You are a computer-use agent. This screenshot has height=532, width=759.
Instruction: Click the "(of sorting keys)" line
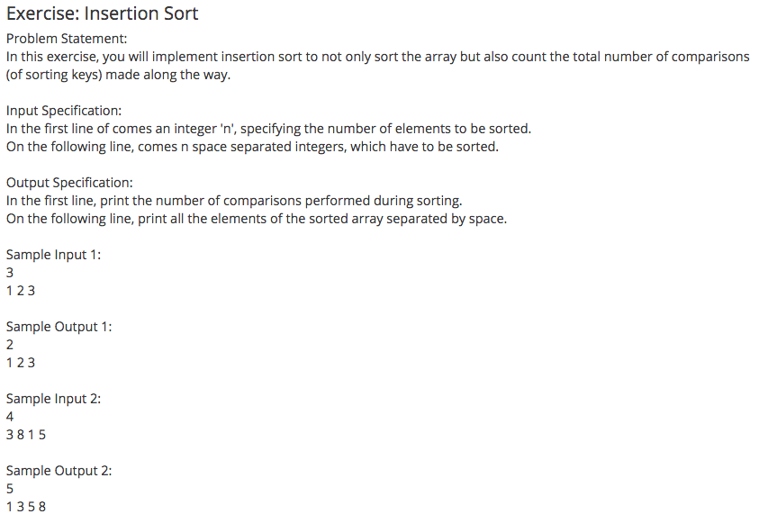(118, 75)
